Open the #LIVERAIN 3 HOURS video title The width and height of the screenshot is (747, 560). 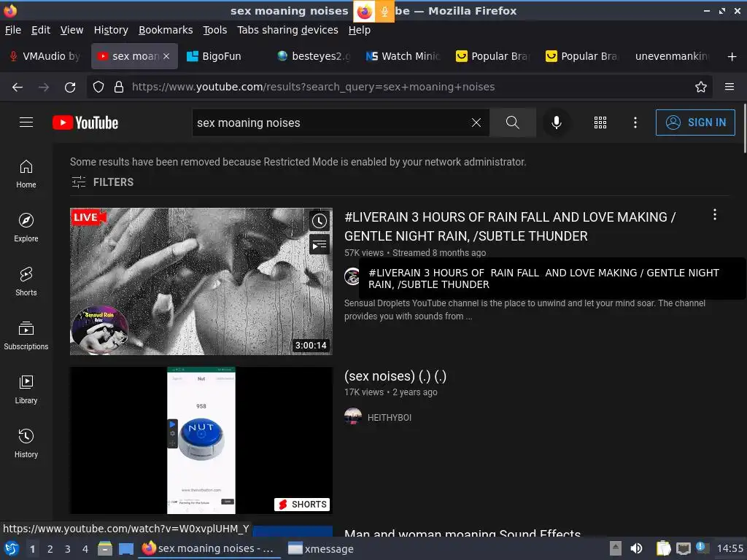tap(510, 227)
